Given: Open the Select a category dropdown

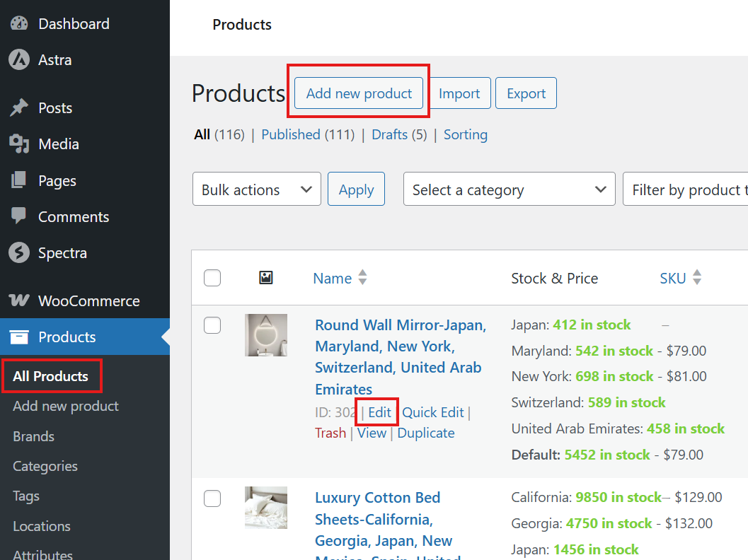Looking at the screenshot, I should pos(509,189).
